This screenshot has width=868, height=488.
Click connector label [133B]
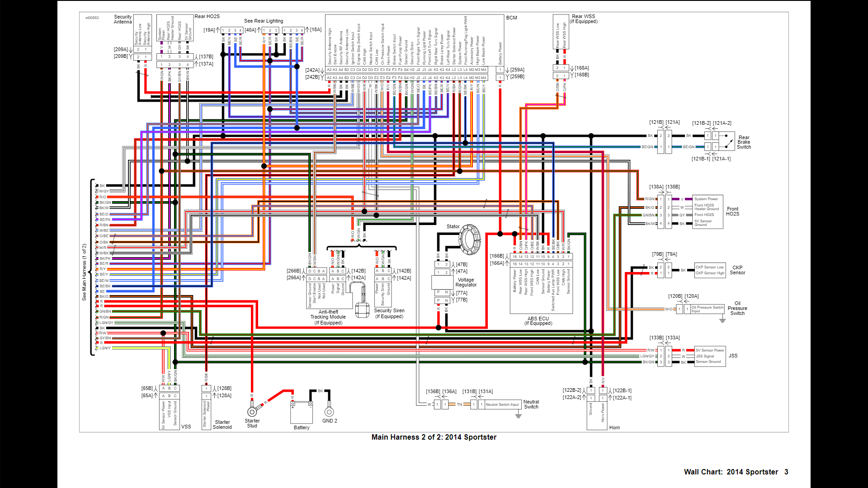pyautogui.click(x=656, y=338)
